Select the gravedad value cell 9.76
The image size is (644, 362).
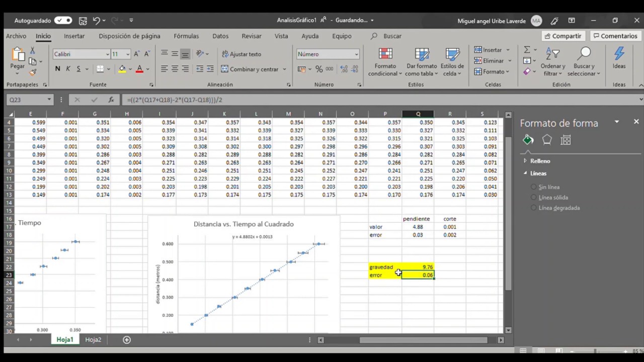pyautogui.click(x=418, y=267)
